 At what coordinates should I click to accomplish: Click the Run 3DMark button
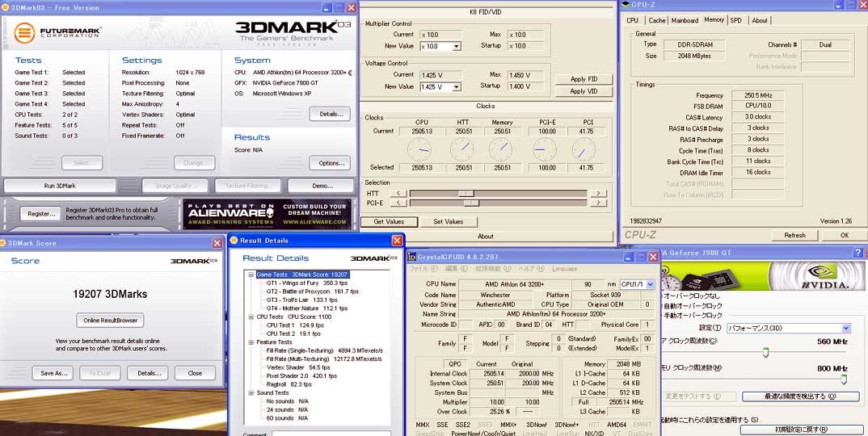click(x=60, y=186)
